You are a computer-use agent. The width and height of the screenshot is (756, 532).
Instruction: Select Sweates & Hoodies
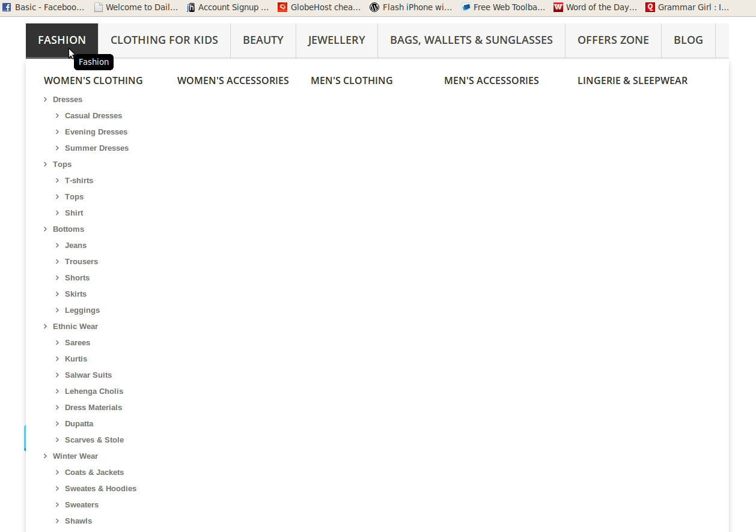pyautogui.click(x=100, y=489)
